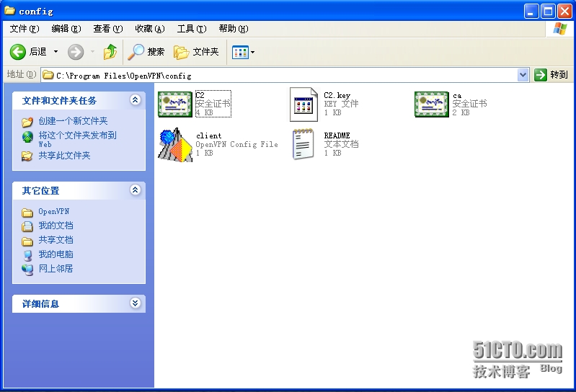Select the client OpenVPN config file icon
Image resolution: width=576 pixels, height=392 pixels.
(x=175, y=145)
